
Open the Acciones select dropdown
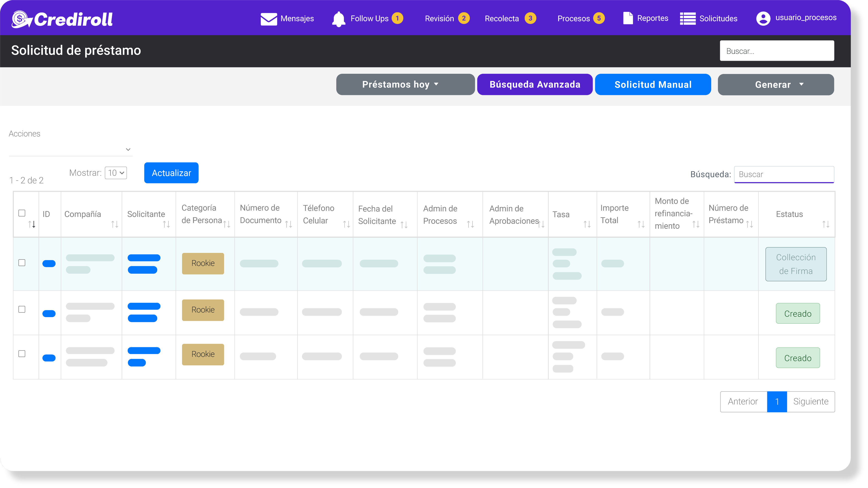[x=71, y=149]
